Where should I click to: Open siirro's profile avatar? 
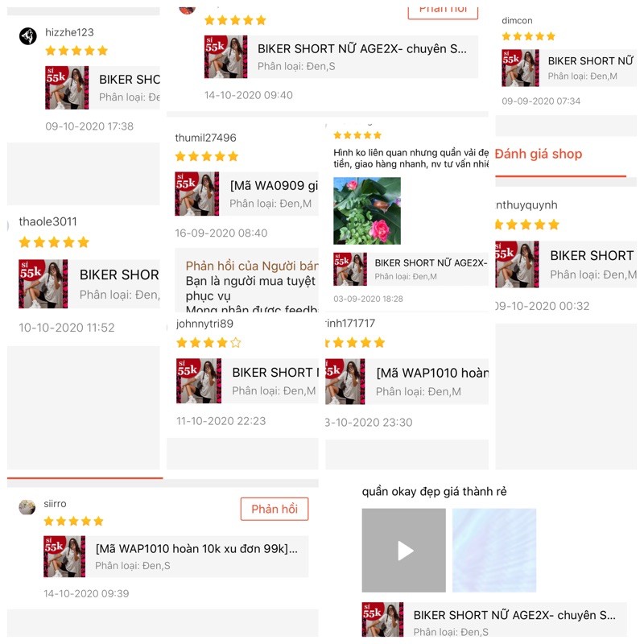27,507
